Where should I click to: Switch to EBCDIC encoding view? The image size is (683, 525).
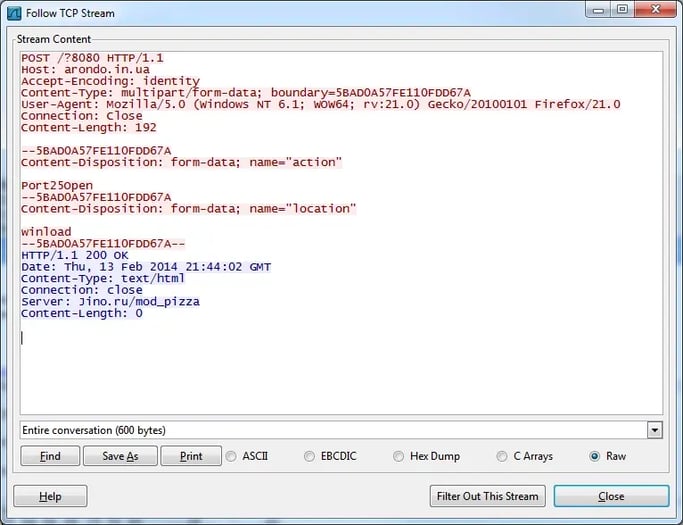(310, 456)
